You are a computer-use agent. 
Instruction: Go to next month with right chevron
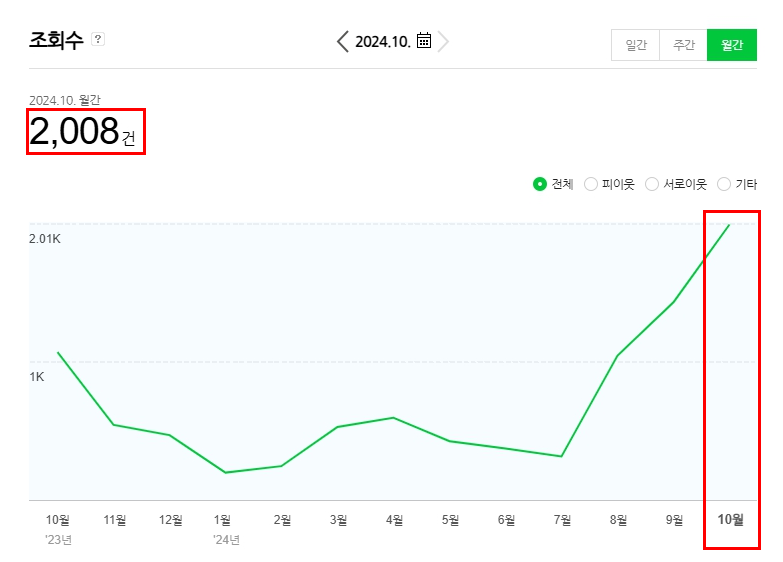coord(443,41)
